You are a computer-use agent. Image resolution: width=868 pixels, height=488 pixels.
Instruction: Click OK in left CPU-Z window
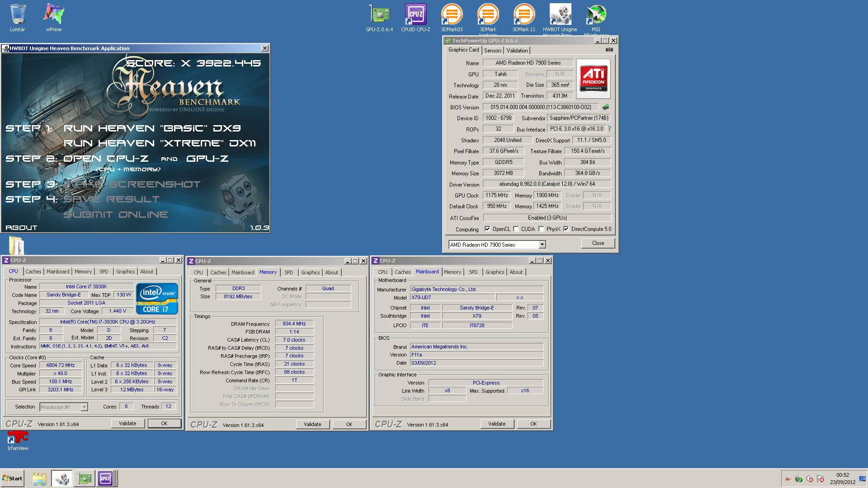[x=164, y=423]
